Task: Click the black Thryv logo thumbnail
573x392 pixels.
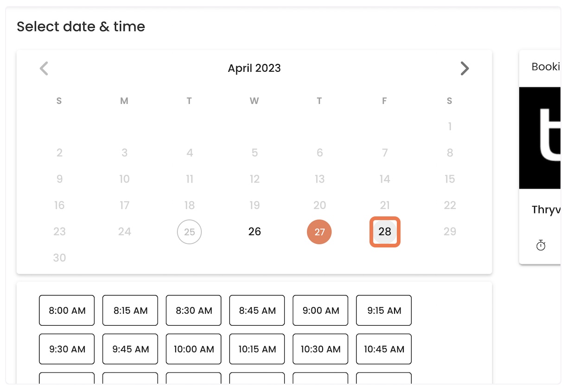Action: coord(540,138)
